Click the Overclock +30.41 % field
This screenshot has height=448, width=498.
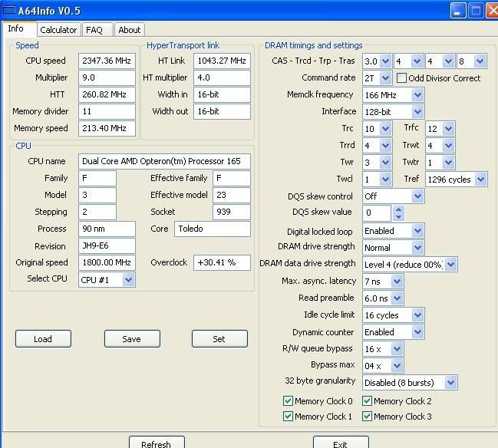(x=222, y=262)
